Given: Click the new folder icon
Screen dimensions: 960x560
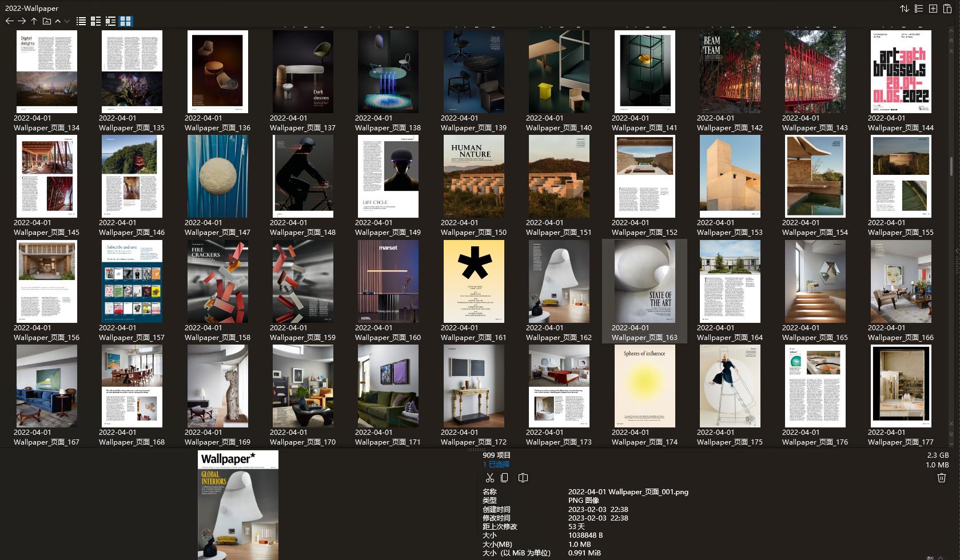Looking at the screenshot, I should [x=933, y=9].
